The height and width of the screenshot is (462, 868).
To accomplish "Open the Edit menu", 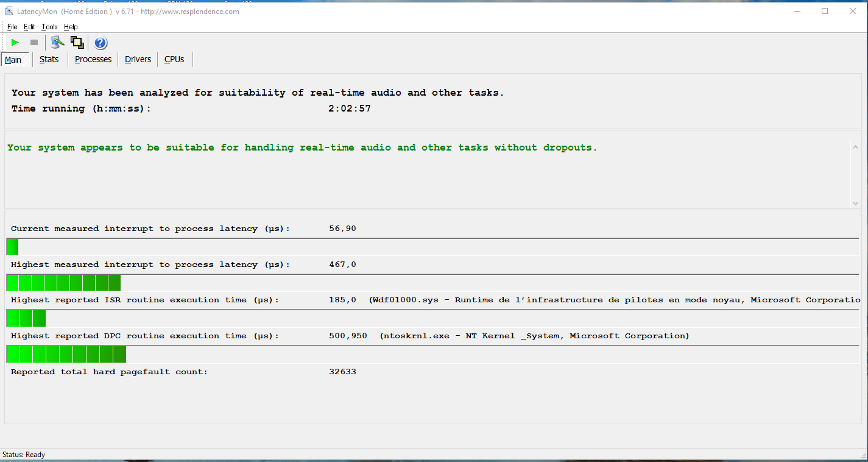I will pos(29,27).
